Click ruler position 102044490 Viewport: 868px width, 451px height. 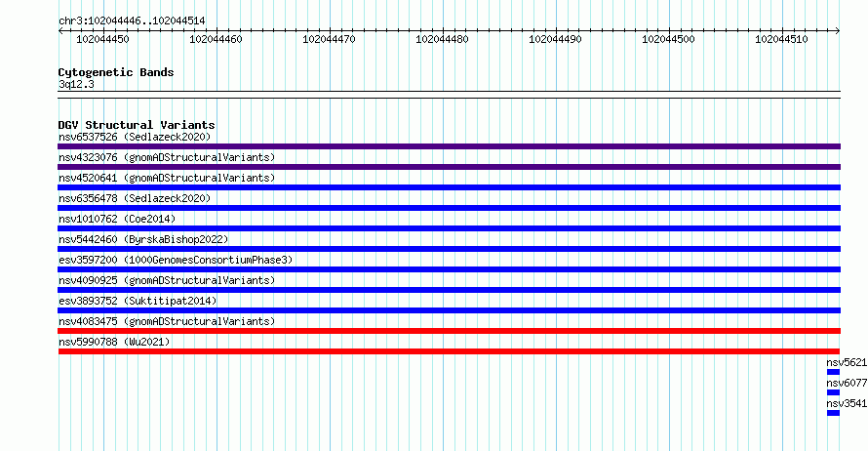tap(555, 39)
